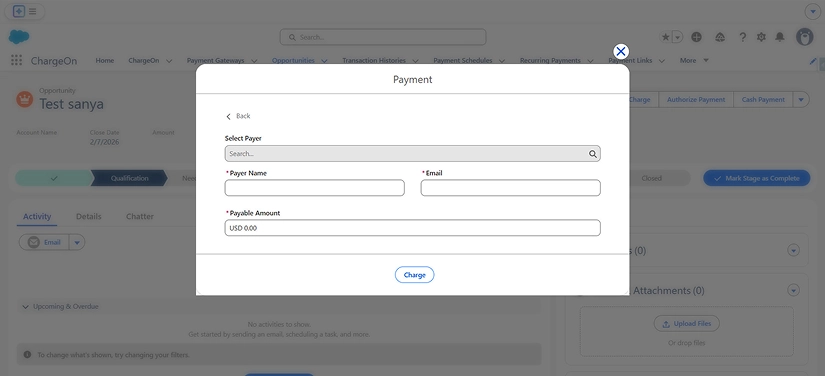Open the Notifications bell

[780, 37]
